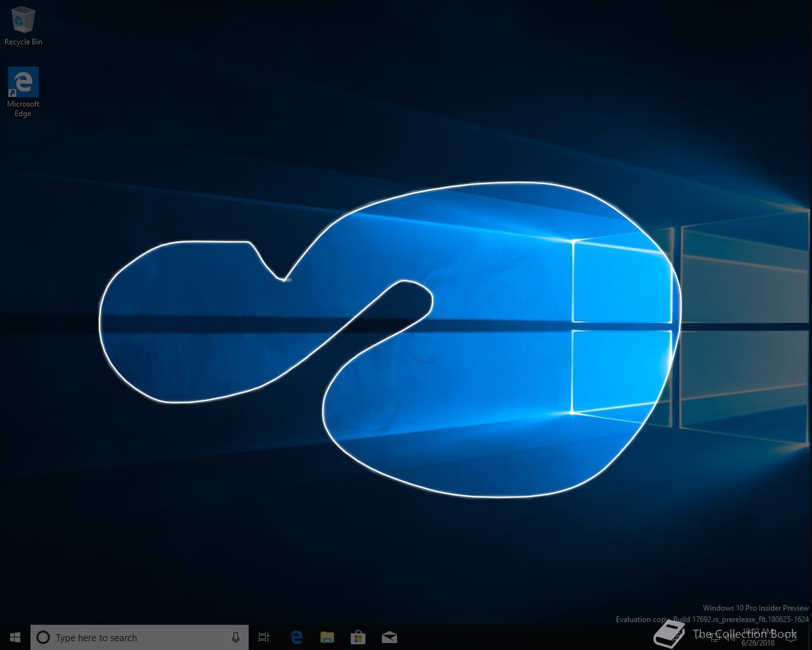Select the Microsoft Edge desktop shortcut
This screenshot has width=812, height=650.
[x=23, y=92]
